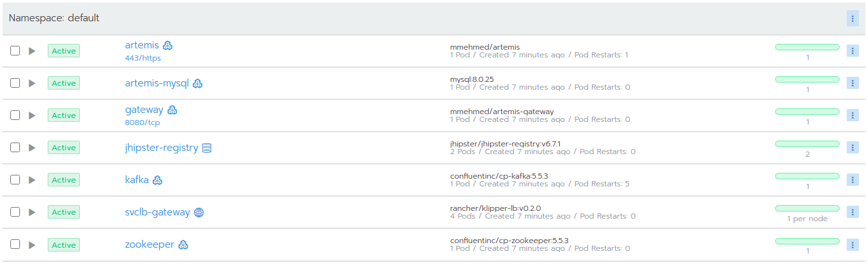This screenshot has width=868, height=267.
Task: Click the deployment icon next to artemis-mysql
Action: tap(198, 83)
